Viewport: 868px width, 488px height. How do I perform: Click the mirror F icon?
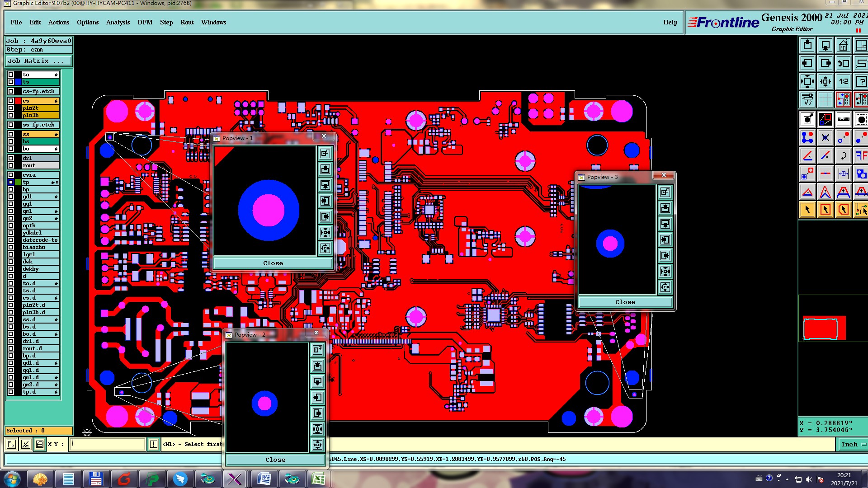click(x=861, y=156)
